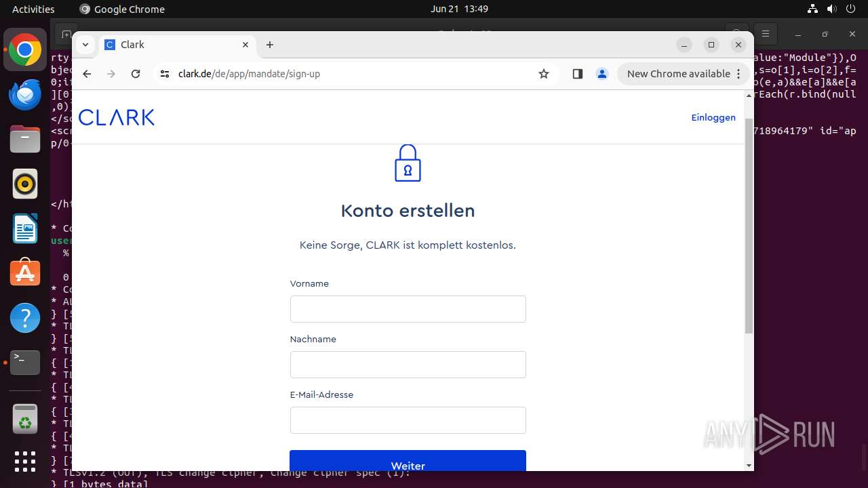Focus the Nachname input field

pos(408,365)
